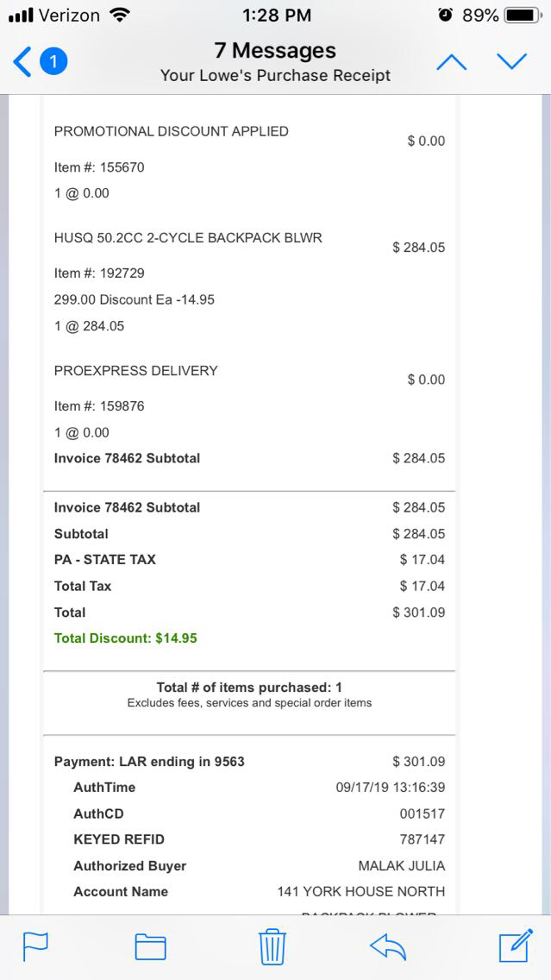Tap the KEYED REFID value 787147
Screen dimensions: 551x980
click(x=422, y=839)
